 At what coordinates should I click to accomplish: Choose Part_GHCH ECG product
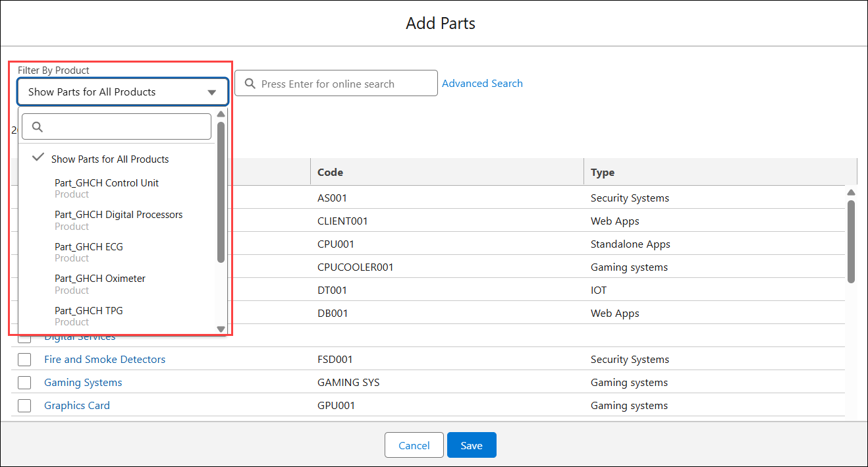[89, 252]
